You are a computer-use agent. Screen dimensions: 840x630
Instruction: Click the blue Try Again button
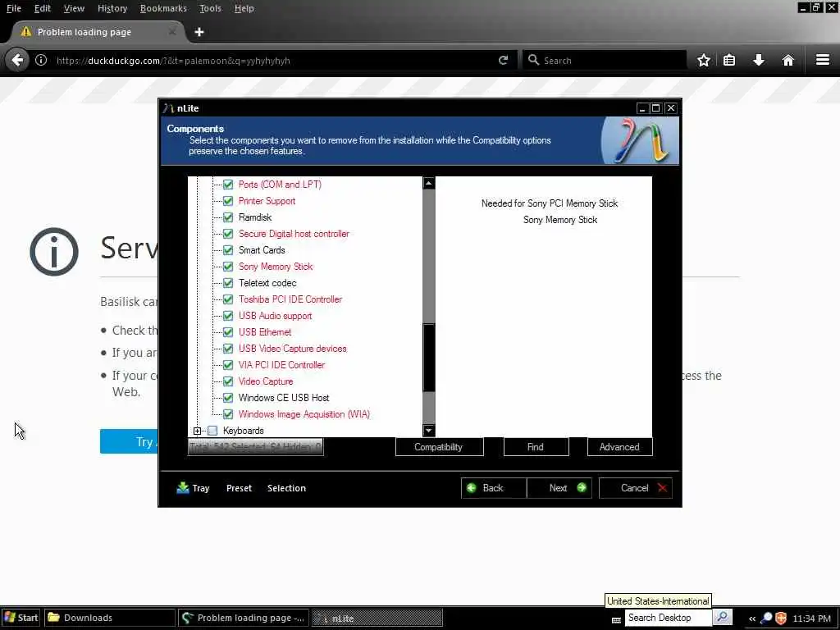click(x=129, y=441)
